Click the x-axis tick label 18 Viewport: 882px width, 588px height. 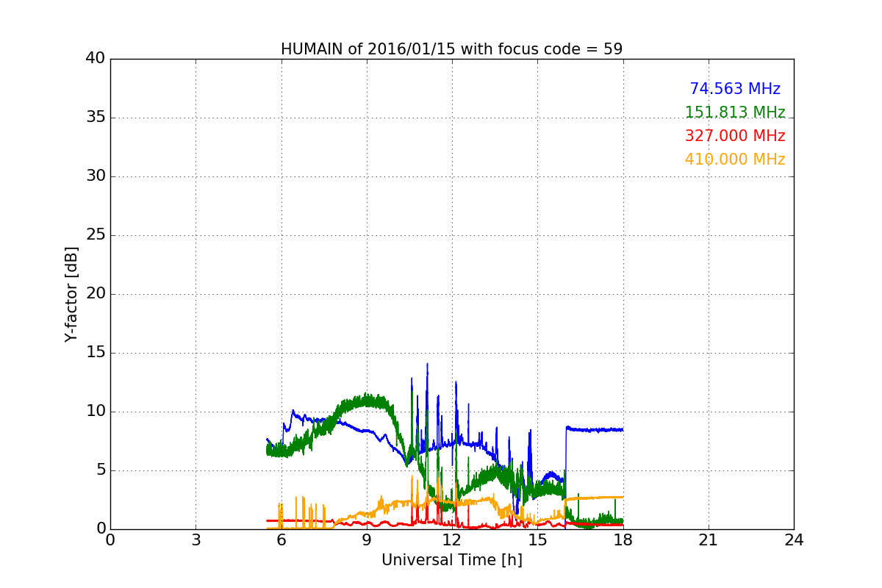pos(623,540)
